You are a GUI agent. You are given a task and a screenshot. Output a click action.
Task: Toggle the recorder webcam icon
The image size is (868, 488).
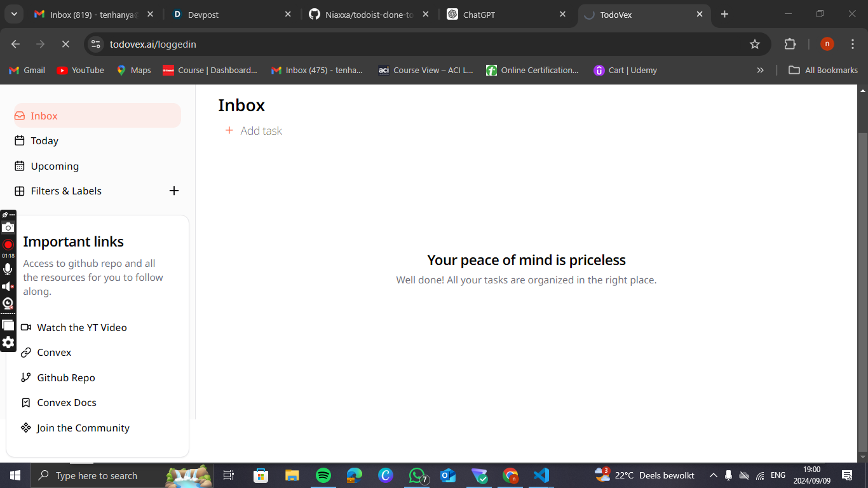[8, 303]
